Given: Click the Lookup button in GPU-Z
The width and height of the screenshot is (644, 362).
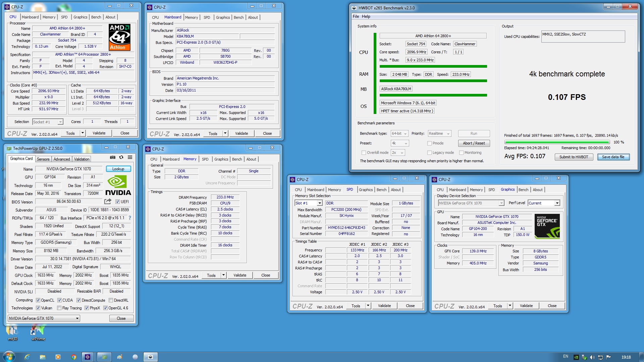Looking at the screenshot, I should point(118,169).
